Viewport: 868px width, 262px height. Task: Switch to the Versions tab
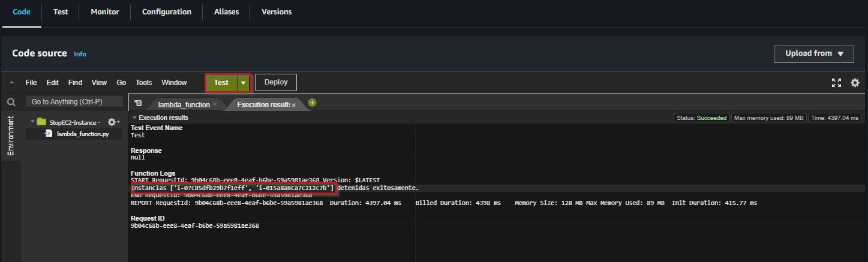277,12
